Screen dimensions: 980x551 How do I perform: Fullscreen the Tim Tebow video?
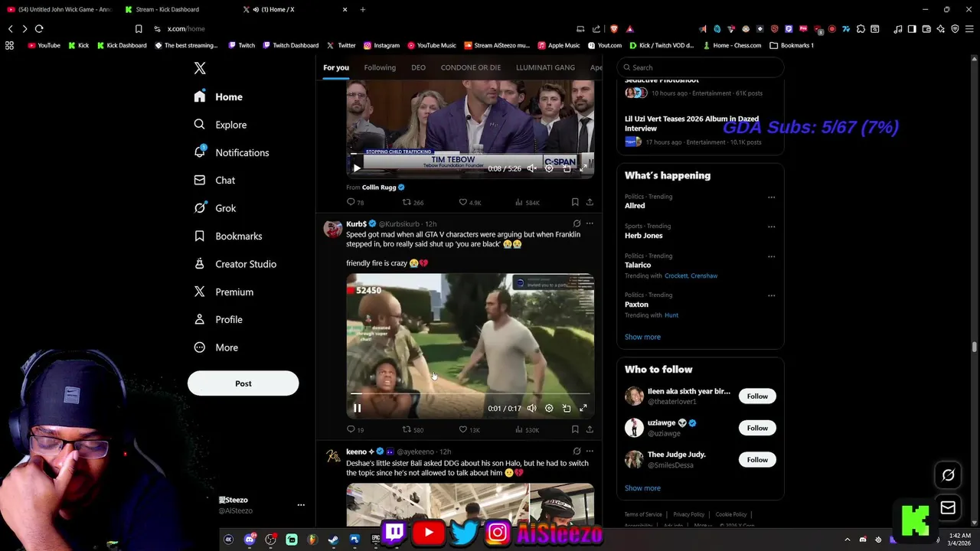[583, 168]
